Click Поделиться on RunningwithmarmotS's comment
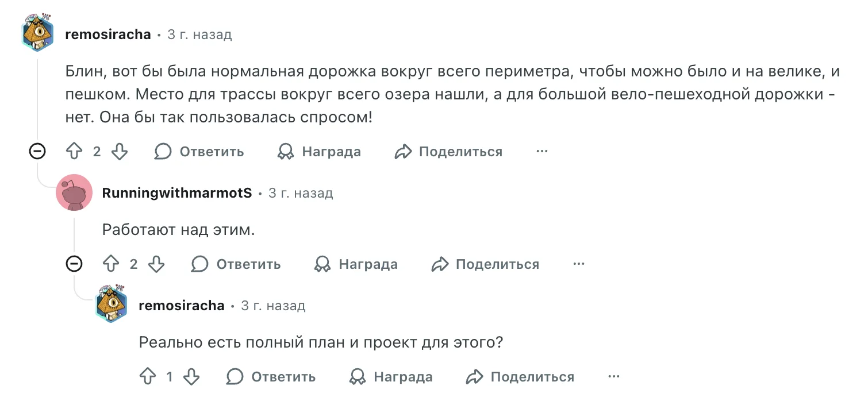Viewport: 868px width, 401px height. (x=485, y=264)
